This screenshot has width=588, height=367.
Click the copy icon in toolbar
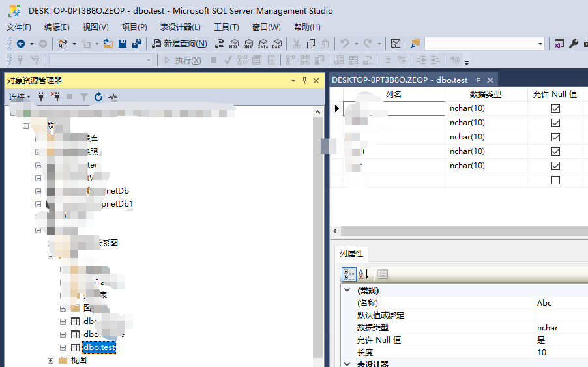[x=310, y=44]
